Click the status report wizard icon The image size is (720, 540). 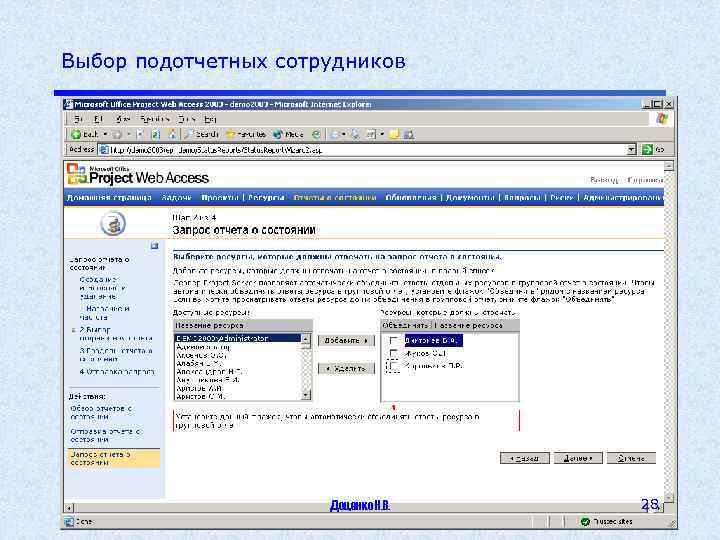pos(113,224)
